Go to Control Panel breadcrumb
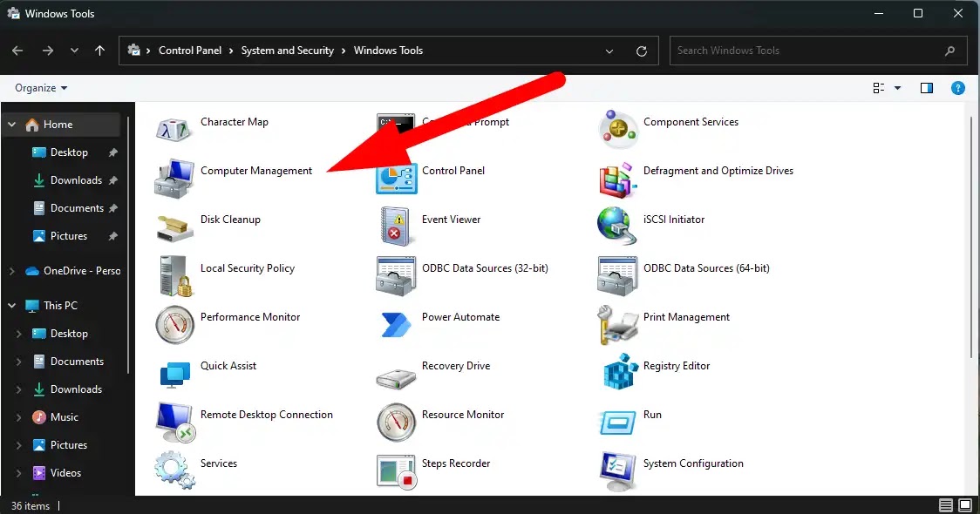 click(x=190, y=51)
